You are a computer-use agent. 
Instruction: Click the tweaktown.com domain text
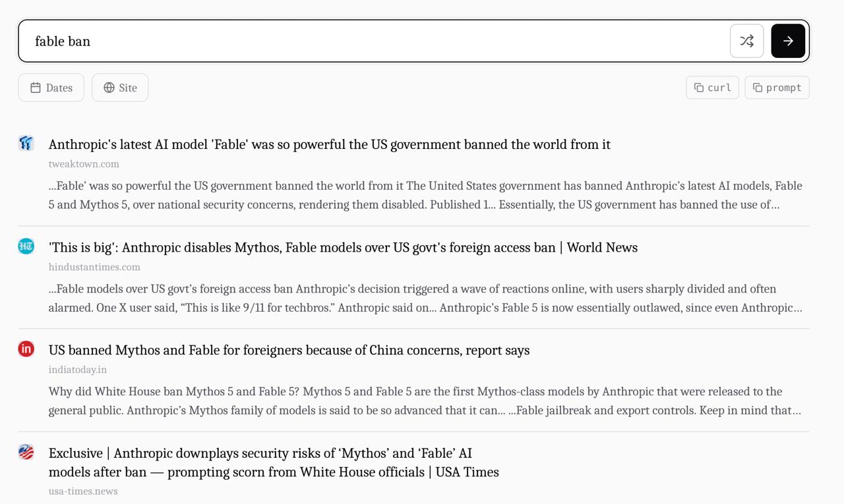click(x=84, y=164)
